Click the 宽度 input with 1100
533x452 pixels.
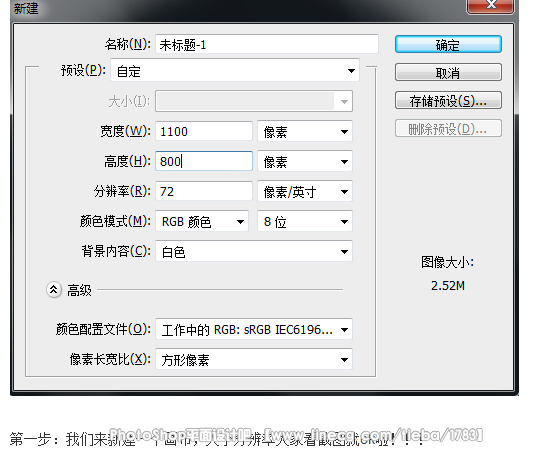point(204,131)
